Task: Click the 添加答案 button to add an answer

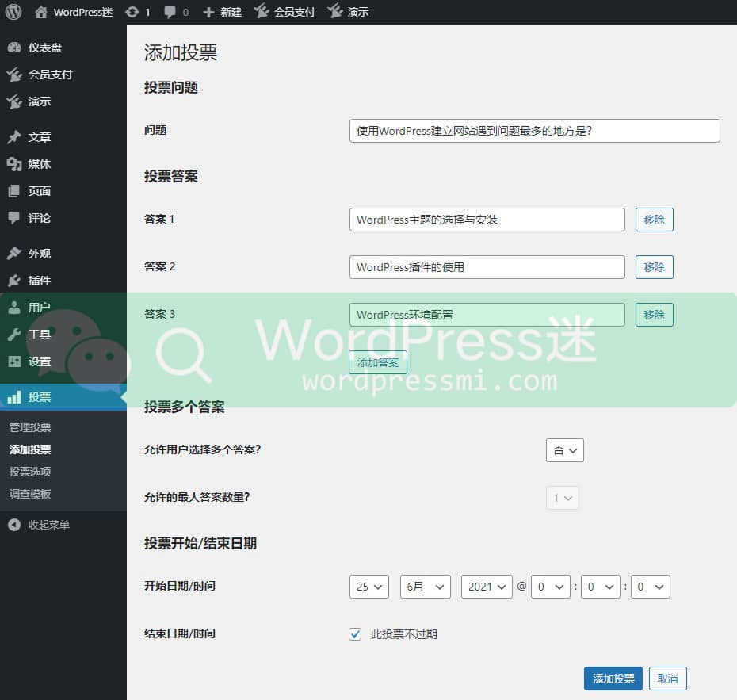Action: 378,361
